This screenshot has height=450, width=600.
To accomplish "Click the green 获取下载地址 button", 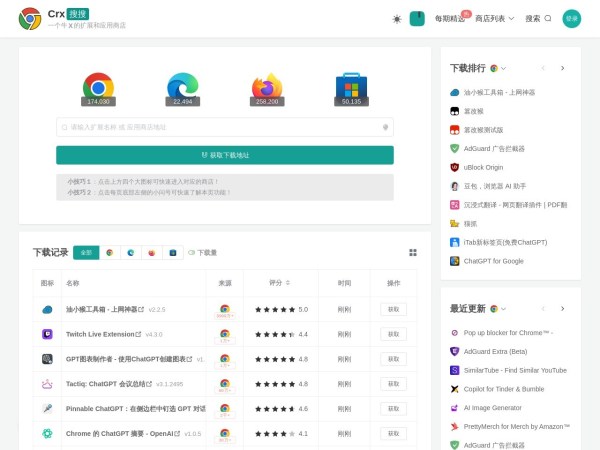I will pos(225,155).
